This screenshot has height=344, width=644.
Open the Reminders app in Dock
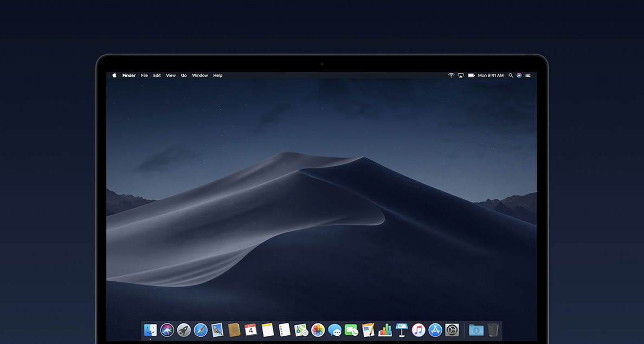284,330
